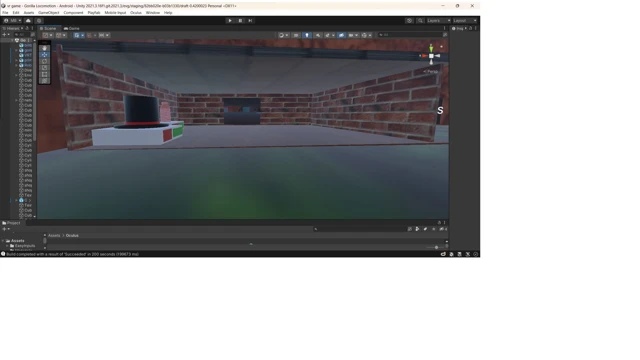Click the Assets breadcrumb link
640x360 pixels.
tap(54, 236)
